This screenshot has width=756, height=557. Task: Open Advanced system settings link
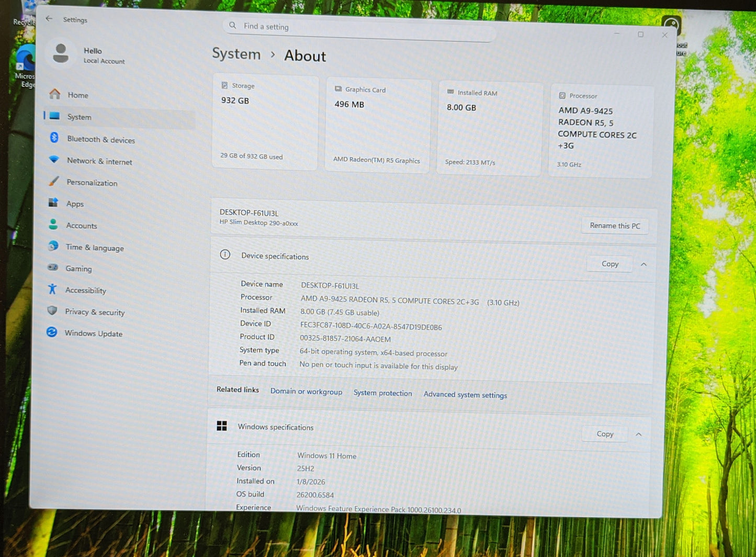click(465, 395)
